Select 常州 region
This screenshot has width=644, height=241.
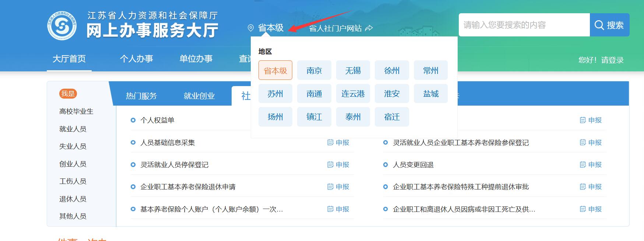[x=431, y=70]
